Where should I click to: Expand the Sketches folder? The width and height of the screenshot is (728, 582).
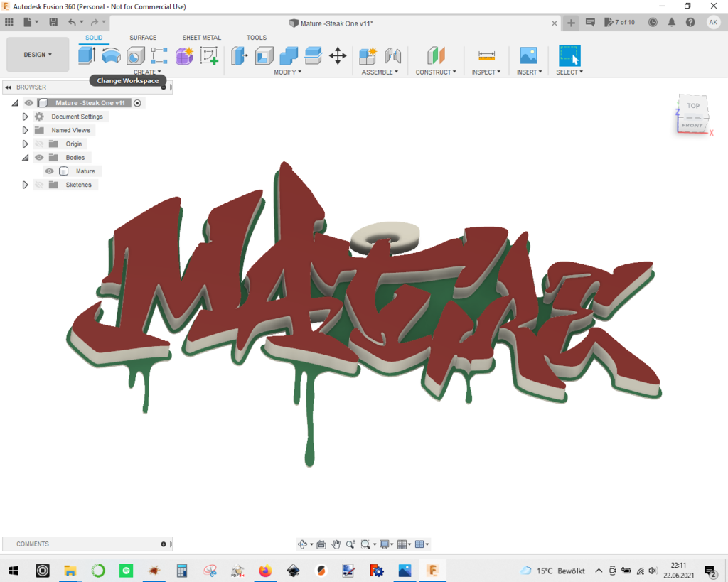click(25, 185)
